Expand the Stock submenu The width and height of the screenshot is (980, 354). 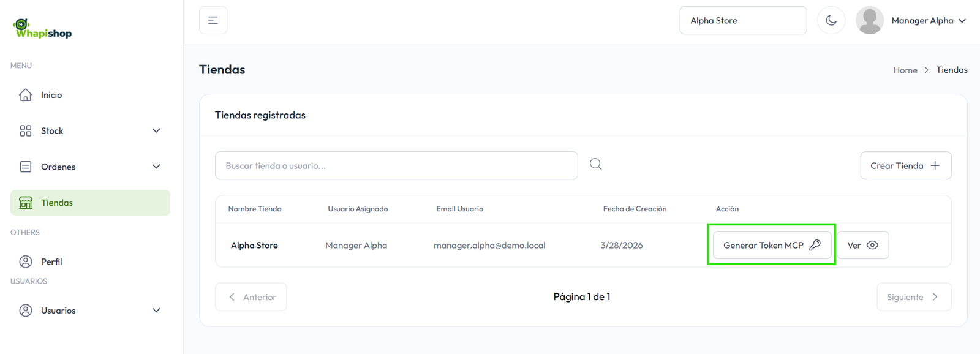pyautogui.click(x=156, y=130)
